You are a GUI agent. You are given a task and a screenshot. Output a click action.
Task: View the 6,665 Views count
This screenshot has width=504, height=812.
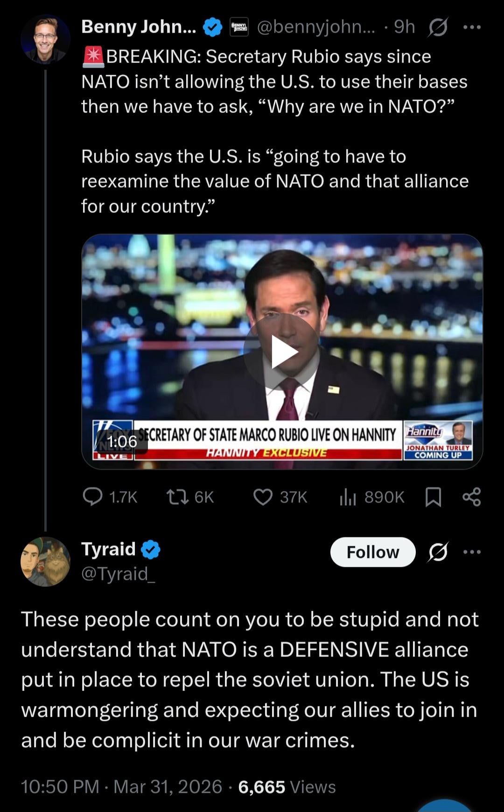(x=287, y=787)
